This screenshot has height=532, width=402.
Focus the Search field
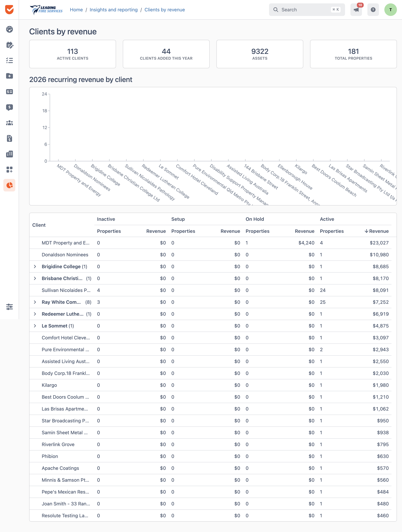tap(307, 10)
